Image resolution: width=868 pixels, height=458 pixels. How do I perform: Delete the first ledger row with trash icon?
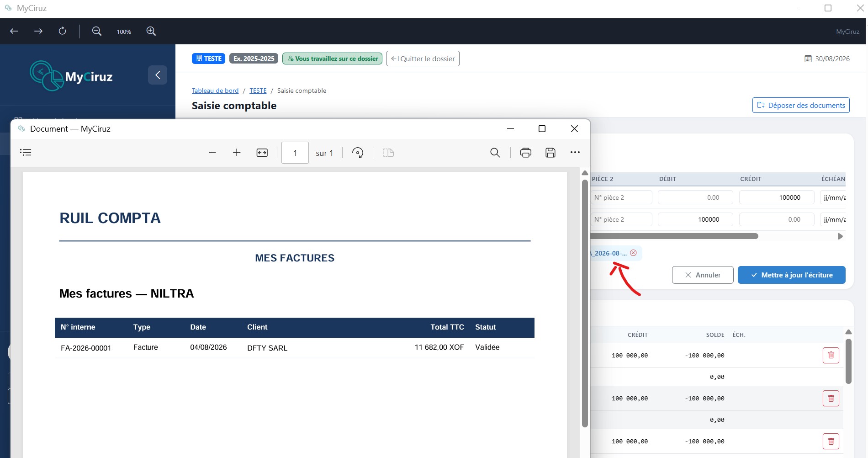click(831, 355)
